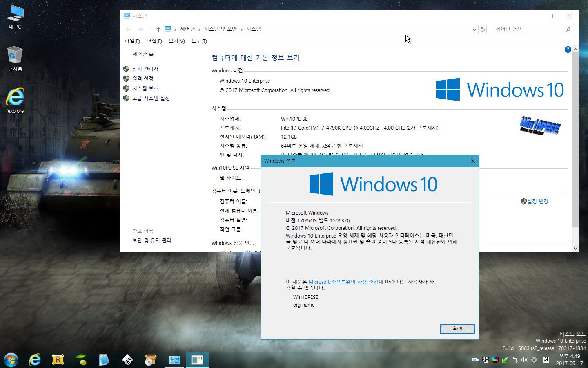Open 원격 설정 link
This screenshot has width=588, height=368.
[x=143, y=79]
